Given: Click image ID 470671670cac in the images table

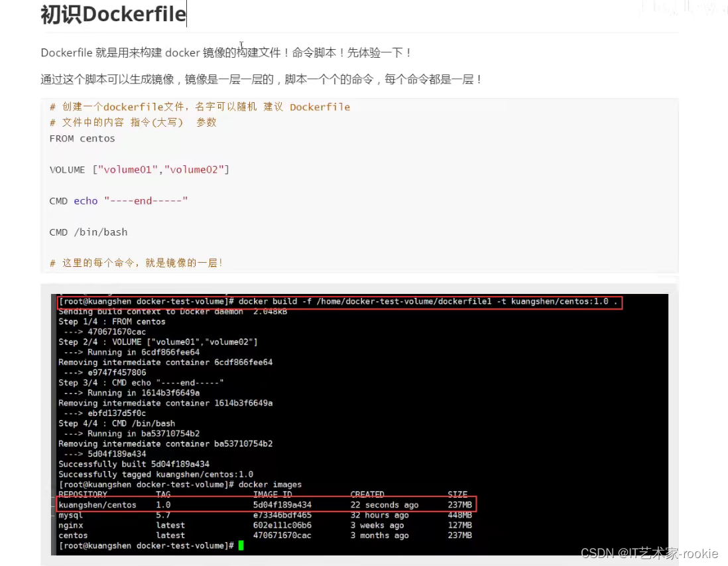Looking at the screenshot, I should coord(282,535).
